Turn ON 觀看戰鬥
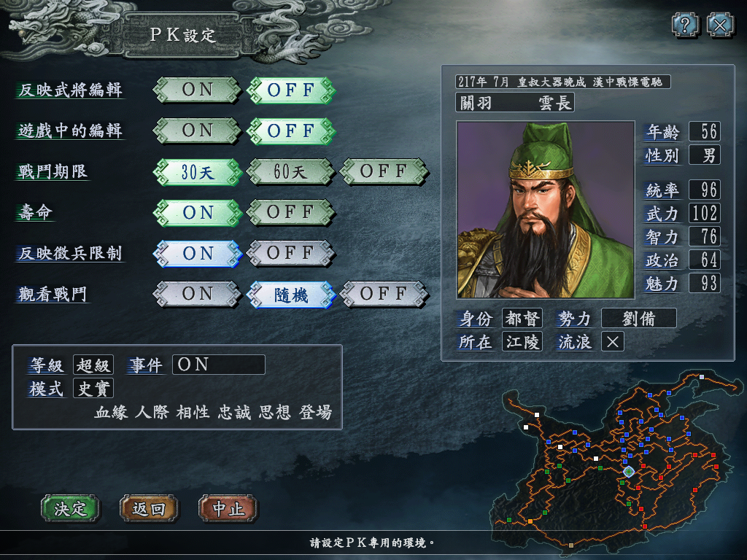The height and width of the screenshot is (560, 747). pos(197,295)
